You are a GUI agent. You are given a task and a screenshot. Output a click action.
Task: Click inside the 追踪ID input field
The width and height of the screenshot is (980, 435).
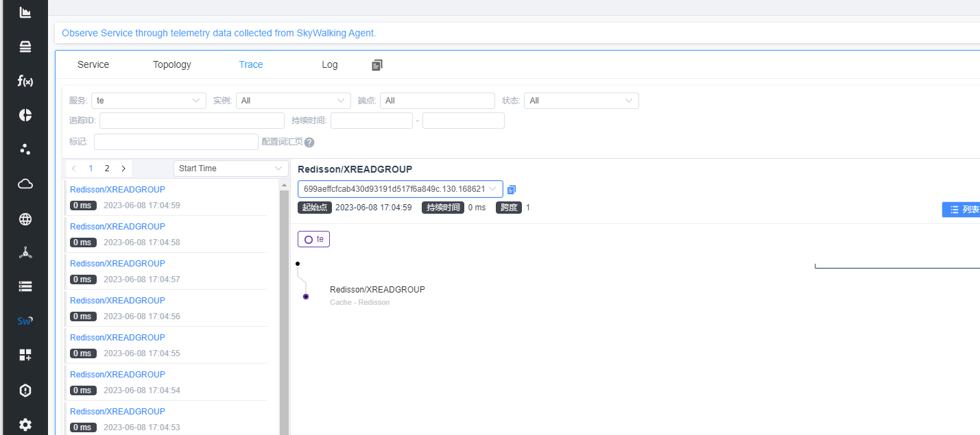(191, 120)
